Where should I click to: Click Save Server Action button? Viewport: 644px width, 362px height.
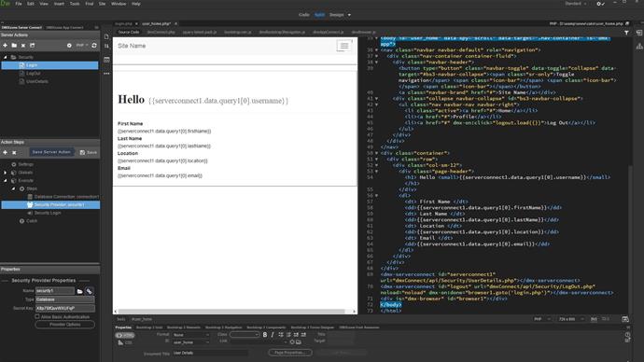[51, 152]
